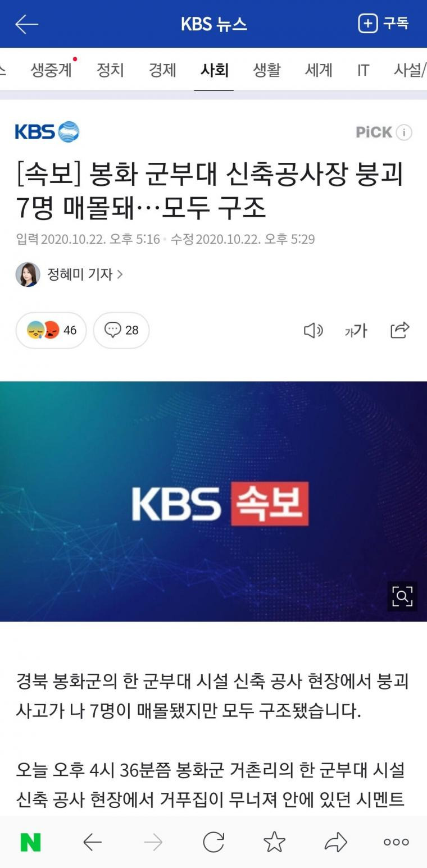The width and height of the screenshot is (427, 868).
Task: Open the three-dot more menu
Action: pyautogui.click(x=396, y=842)
